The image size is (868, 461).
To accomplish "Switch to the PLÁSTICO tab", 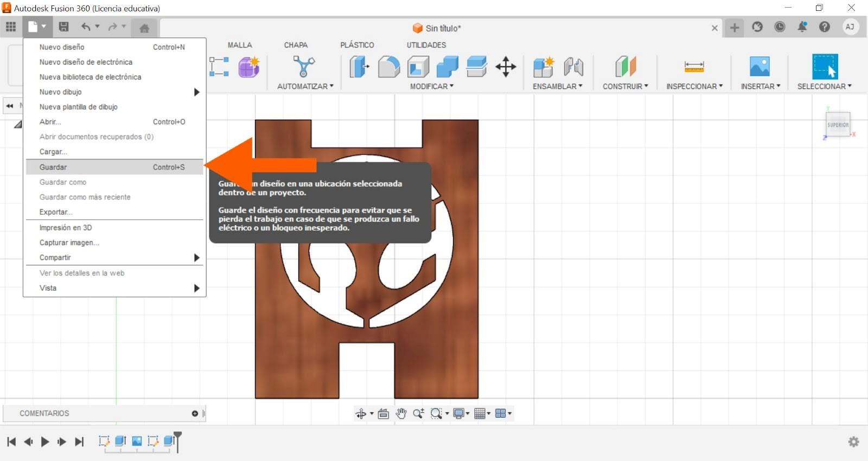I will pos(357,45).
